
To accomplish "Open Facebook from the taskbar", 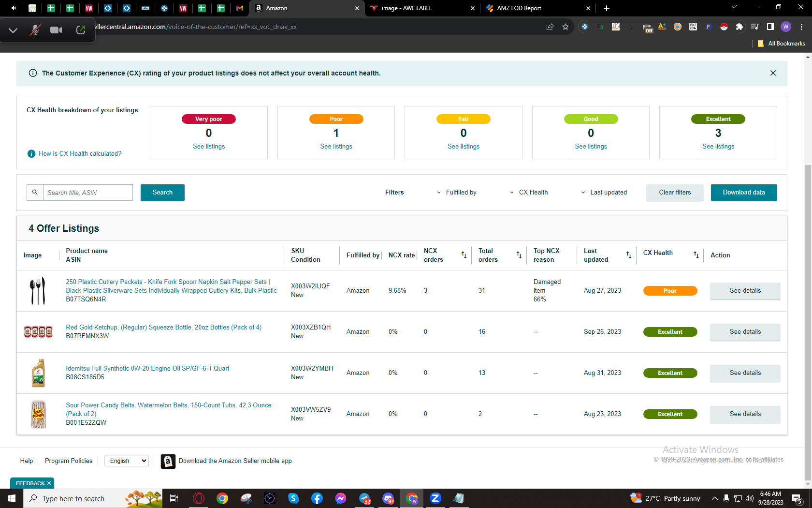I will [317, 498].
